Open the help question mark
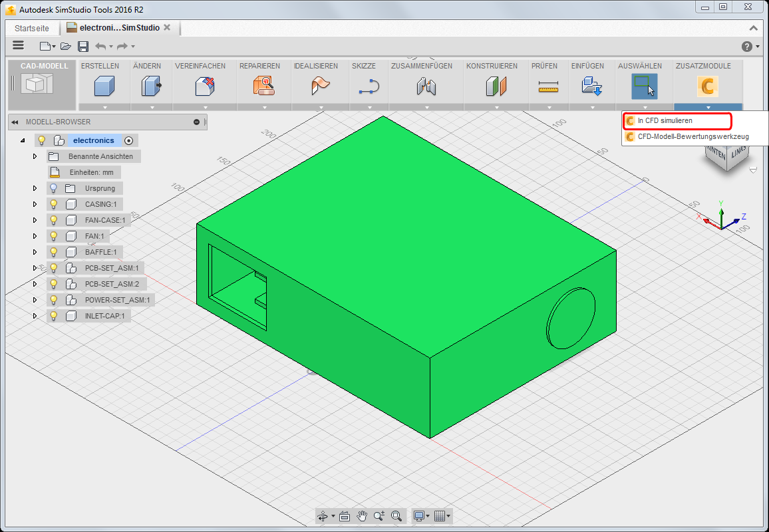 click(x=746, y=46)
